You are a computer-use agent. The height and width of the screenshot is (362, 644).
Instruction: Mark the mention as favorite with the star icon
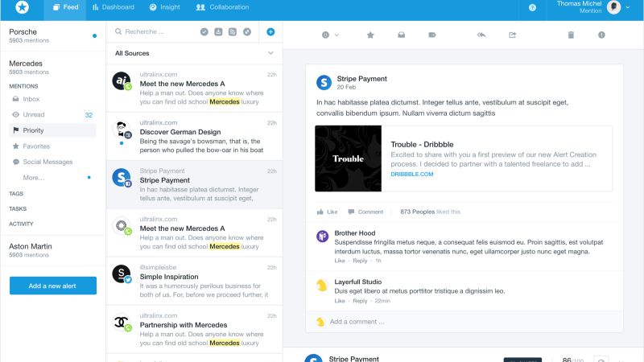click(x=370, y=35)
